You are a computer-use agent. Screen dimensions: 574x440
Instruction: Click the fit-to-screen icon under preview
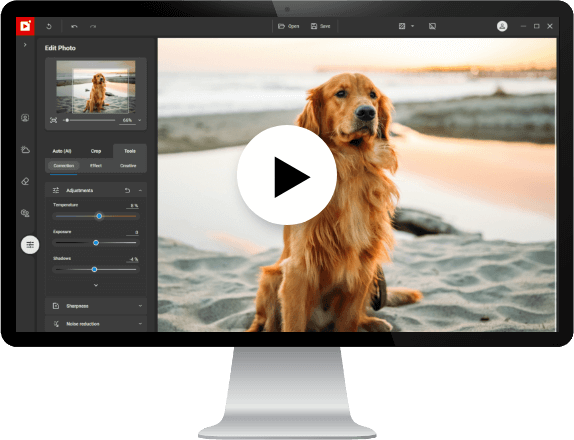pyautogui.click(x=53, y=120)
